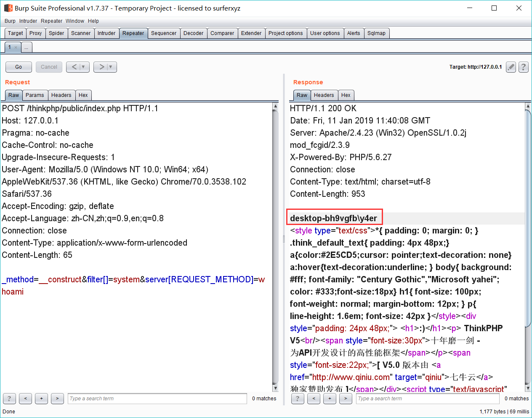Click the 'Content-Length: 953' response header
Image resolution: width=532 pixels, height=418 pixels.
327,194
